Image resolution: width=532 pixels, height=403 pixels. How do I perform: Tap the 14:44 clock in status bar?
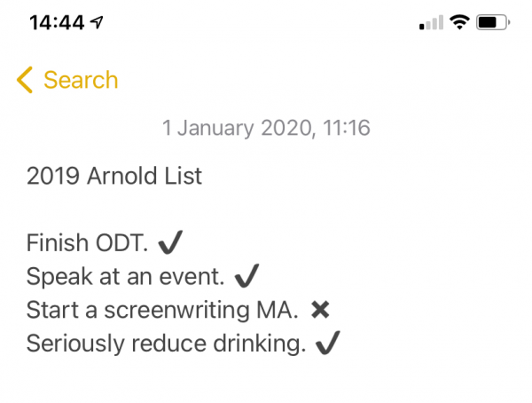click(57, 23)
